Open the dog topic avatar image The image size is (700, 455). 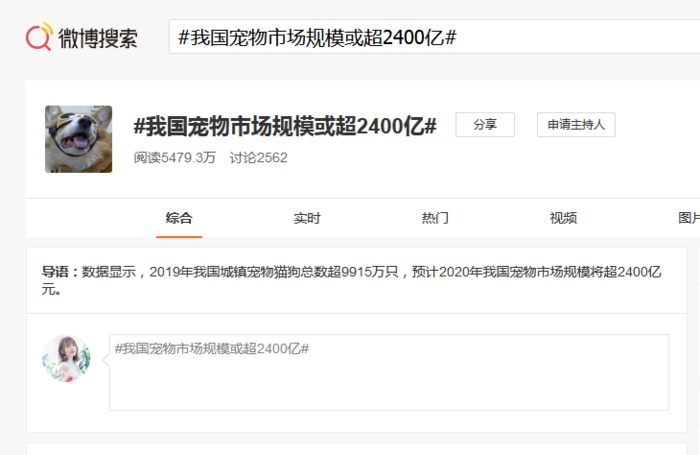[78, 139]
